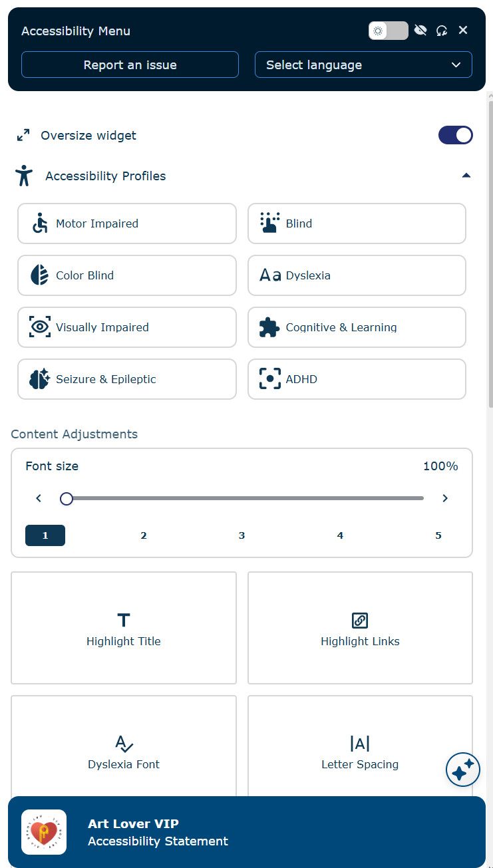
Task: Open the Select language dropdown
Action: (363, 65)
